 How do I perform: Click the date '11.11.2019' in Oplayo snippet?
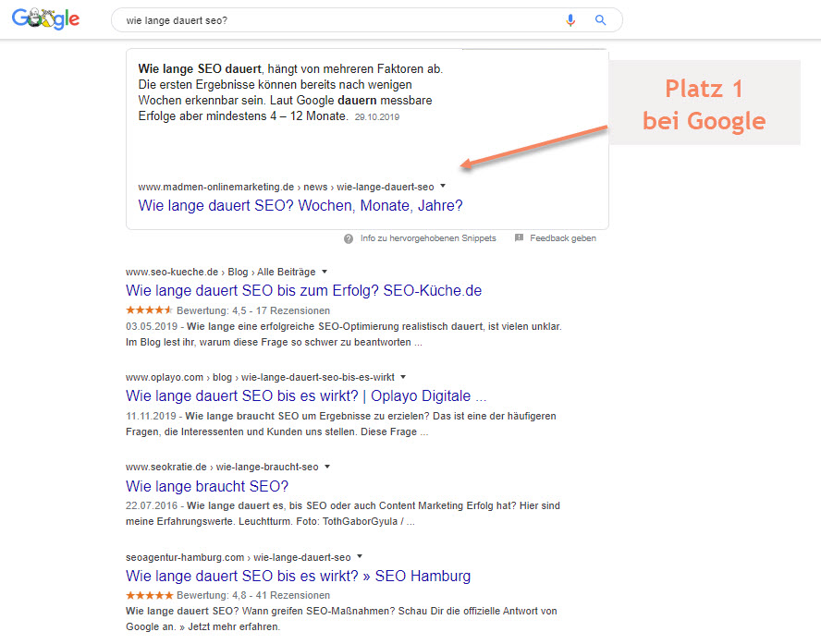pos(151,416)
